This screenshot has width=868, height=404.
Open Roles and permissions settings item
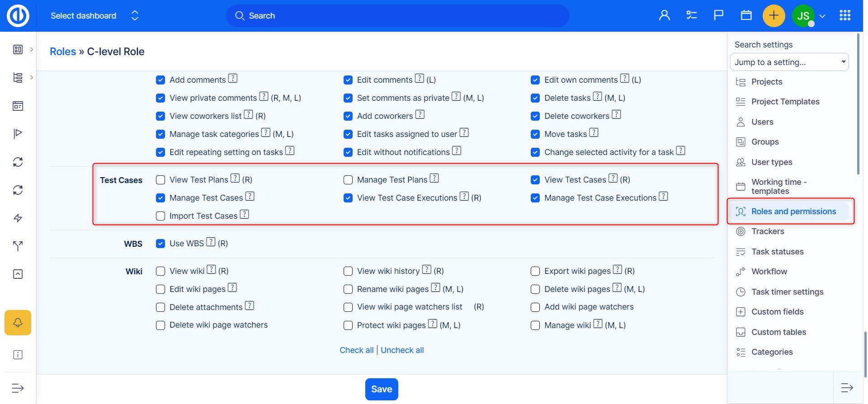point(793,211)
